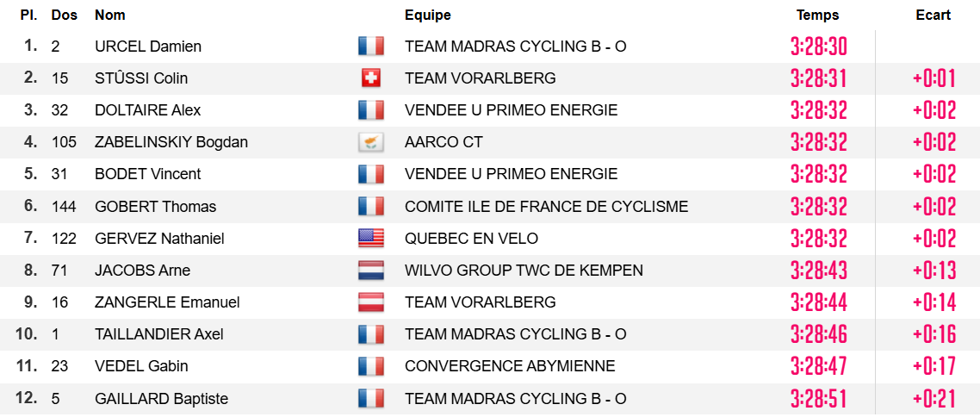This screenshot has height=417, width=980.
Task: Click the Equipe column header
Action: [x=427, y=15]
